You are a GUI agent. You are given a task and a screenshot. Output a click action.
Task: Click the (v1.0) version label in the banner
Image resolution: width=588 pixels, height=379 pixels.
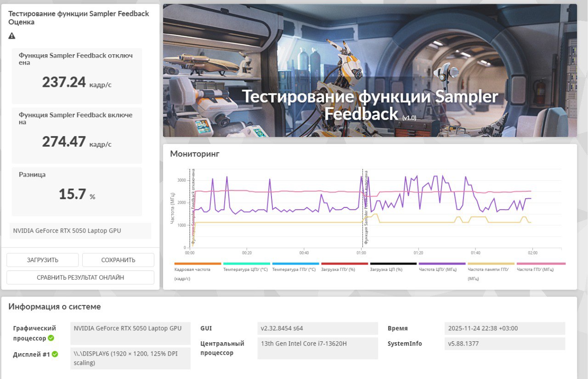pyautogui.click(x=409, y=118)
